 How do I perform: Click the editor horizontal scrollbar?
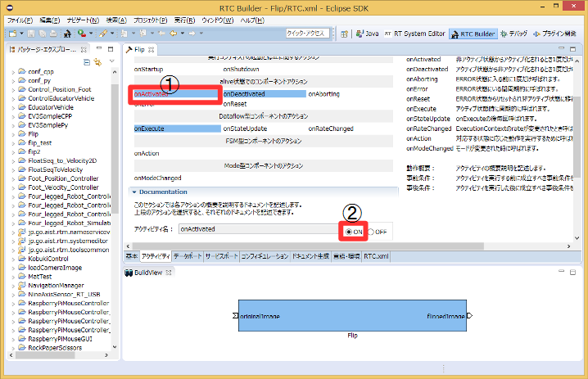click(308, 246)
